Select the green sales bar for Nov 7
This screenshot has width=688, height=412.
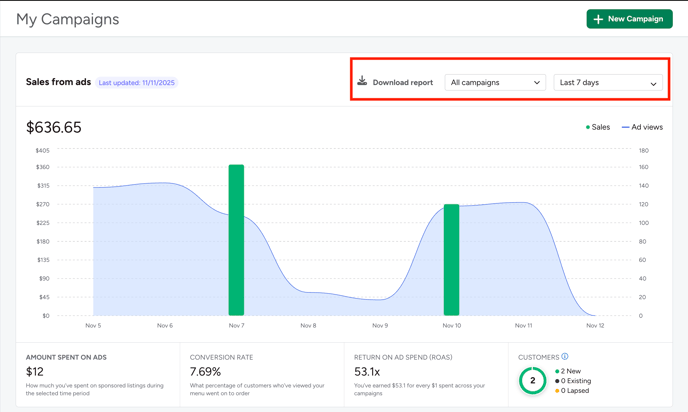click(x=236, y=240)
